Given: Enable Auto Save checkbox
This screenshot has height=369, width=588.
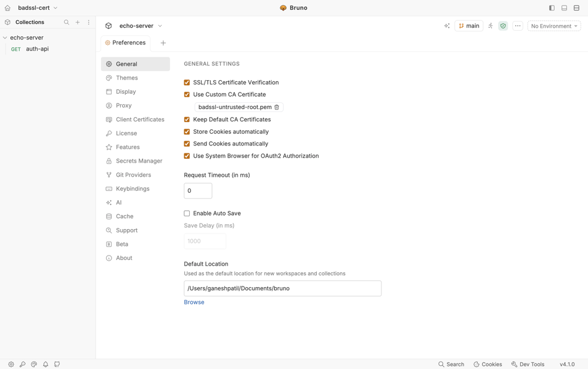Looking at the screenshot, I should [187, 213].
